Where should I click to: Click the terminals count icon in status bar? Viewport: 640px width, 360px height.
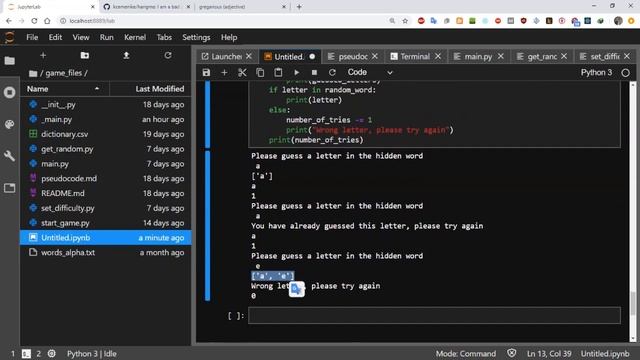click(26, 353)
